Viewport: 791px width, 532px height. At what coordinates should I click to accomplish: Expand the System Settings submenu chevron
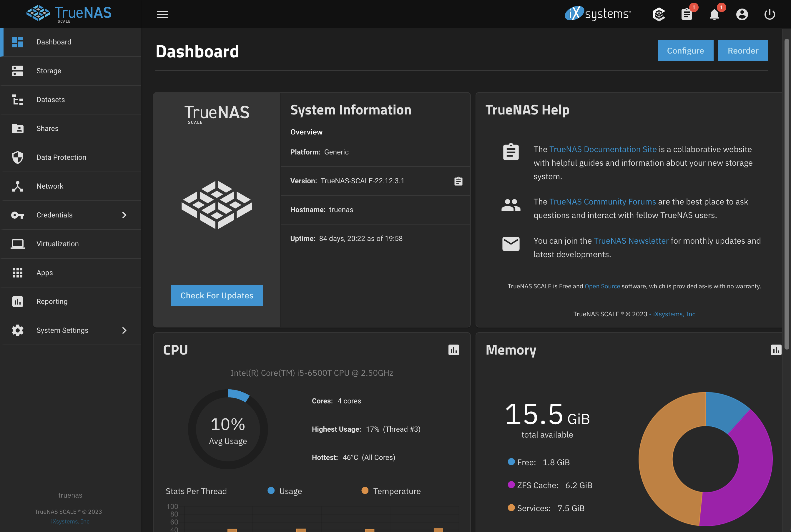(x=124, y=330)
